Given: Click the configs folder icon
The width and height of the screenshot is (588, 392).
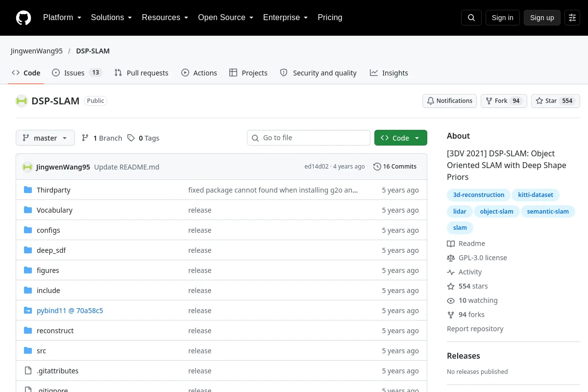Looking at the screenshot, I should pos(28,230).
